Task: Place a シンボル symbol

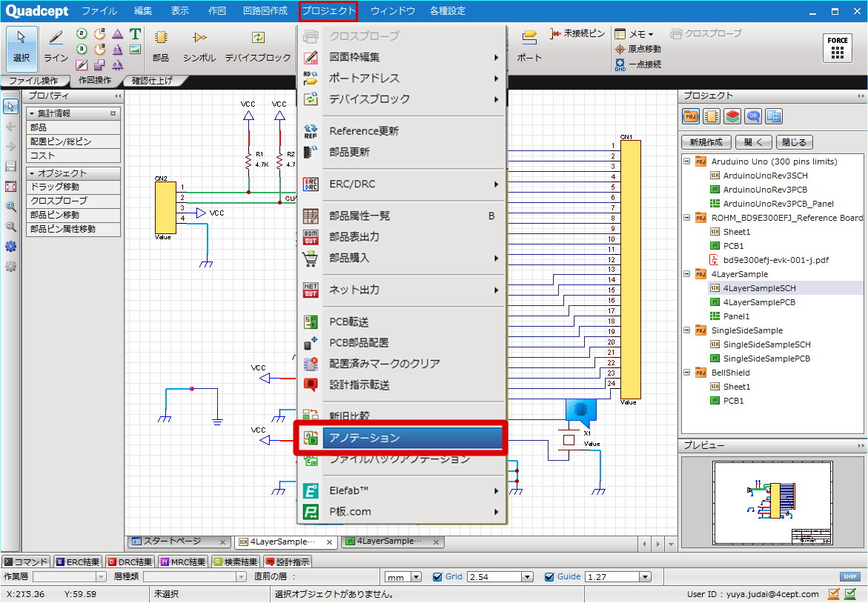Action: (x=199, y=47)
